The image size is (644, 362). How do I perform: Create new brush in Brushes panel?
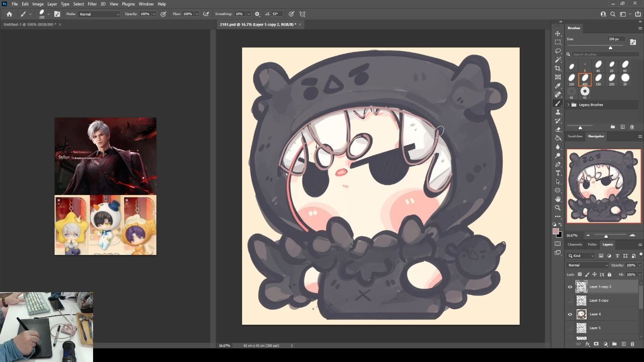click(622, 127)
